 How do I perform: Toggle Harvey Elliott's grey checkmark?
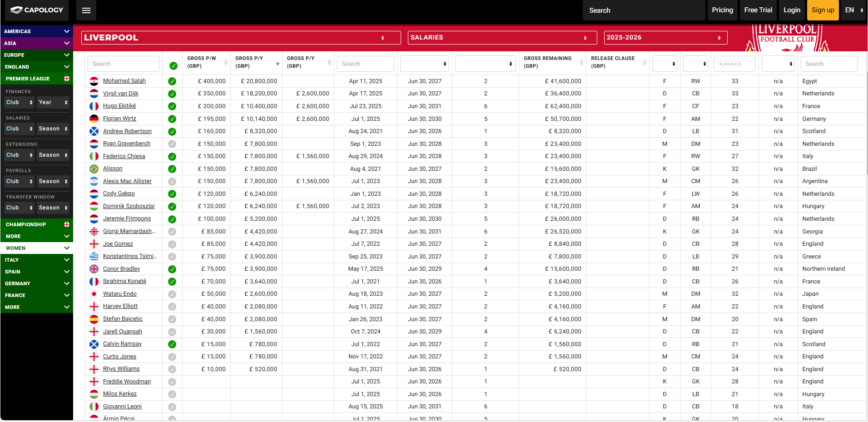[x=172, y=307]
